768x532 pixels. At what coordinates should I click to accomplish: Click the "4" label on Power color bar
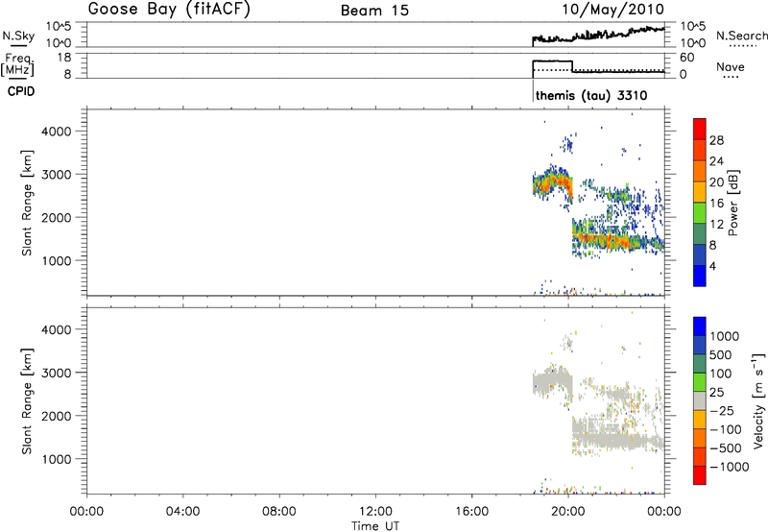pos(712,267)
